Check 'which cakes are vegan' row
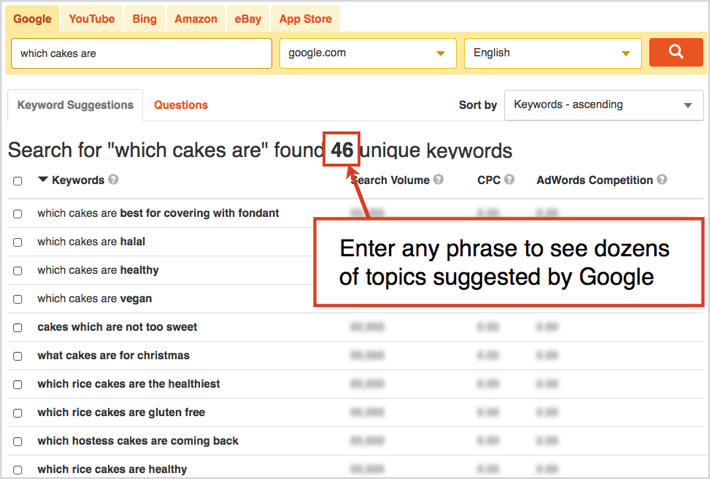Screen dimensions: 710x479 [18, 299]
